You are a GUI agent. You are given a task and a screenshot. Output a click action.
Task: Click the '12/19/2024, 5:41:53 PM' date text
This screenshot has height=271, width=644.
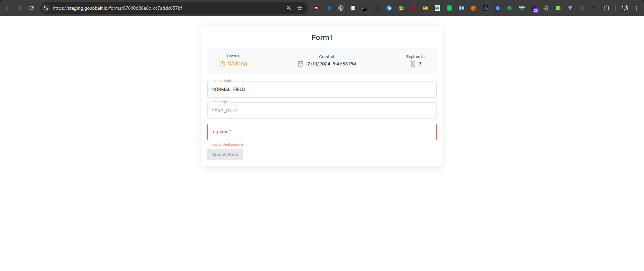pyautogui.click(x=331, y=64)
